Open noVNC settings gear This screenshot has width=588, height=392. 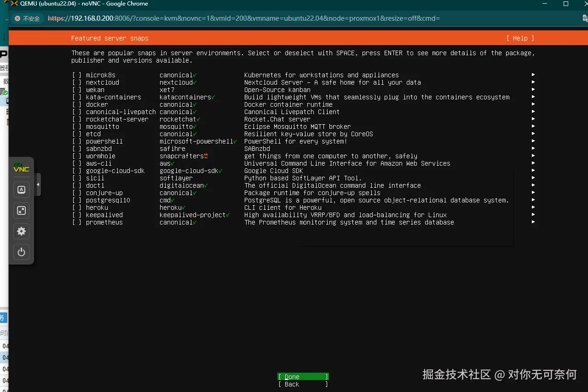21,231
